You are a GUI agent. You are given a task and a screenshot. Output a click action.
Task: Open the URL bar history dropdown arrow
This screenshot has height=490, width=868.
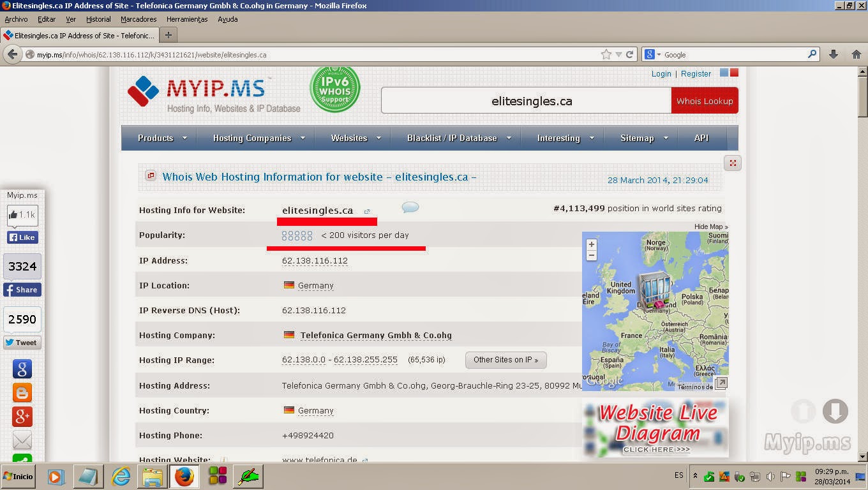coord(618,55)
